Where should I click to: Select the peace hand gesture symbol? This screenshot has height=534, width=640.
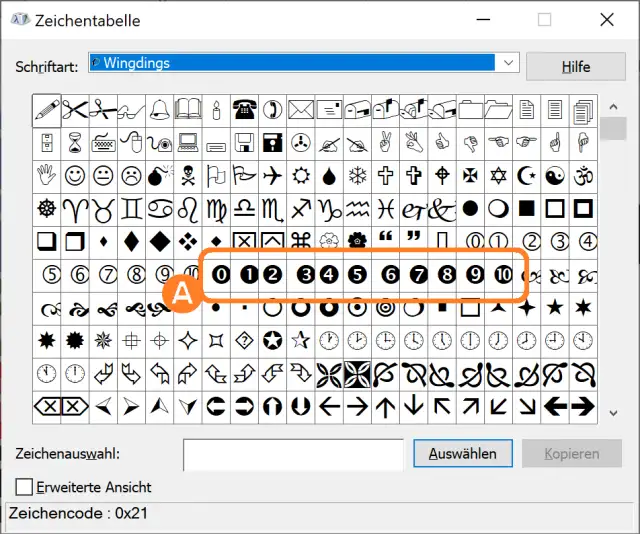(x=386, y=143)
